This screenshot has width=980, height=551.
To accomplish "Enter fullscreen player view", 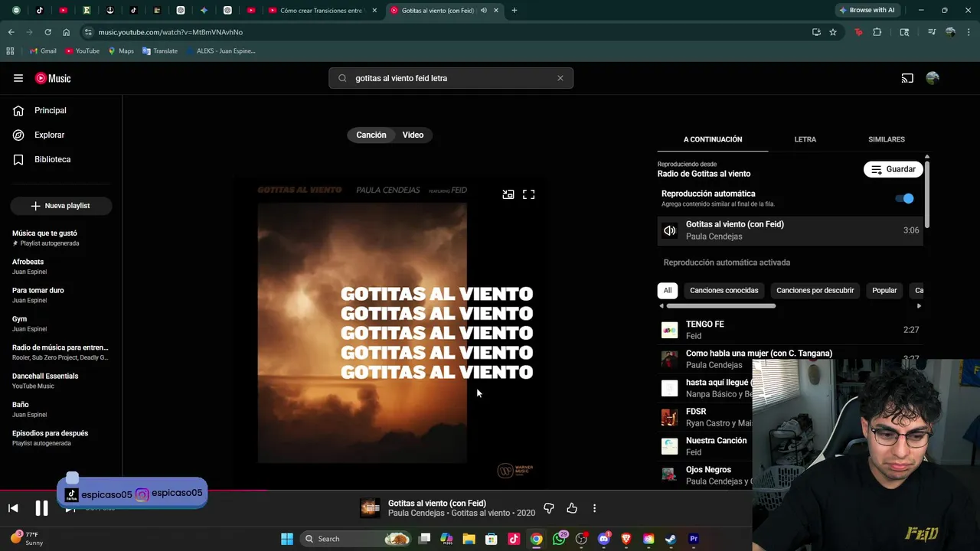I will 528,194.
